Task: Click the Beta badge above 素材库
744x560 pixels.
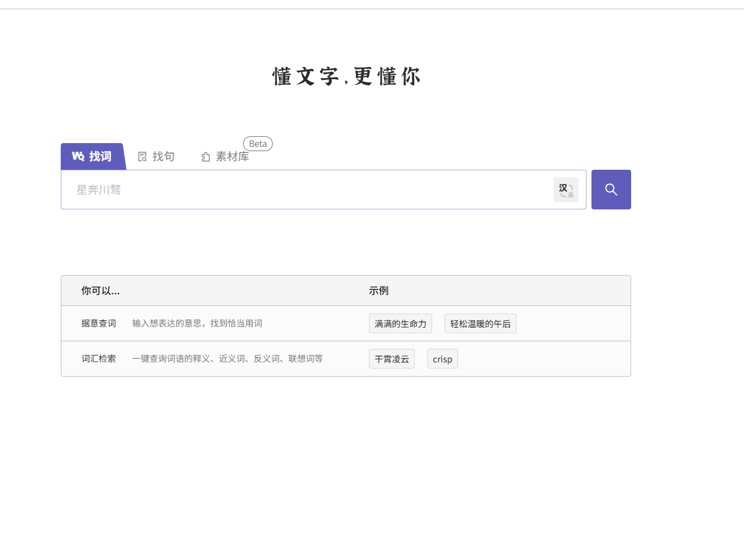Action: pos(257,144)
